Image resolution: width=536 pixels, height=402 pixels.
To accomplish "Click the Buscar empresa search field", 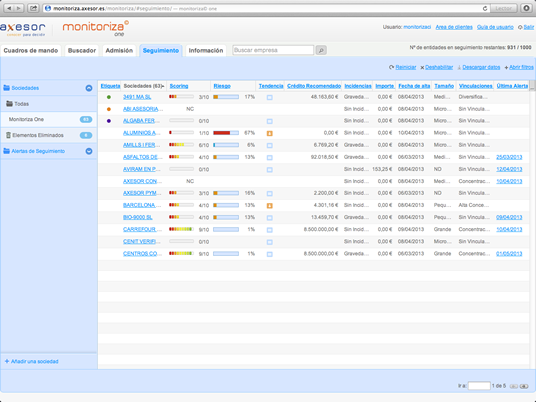I will tap(273, 50).
